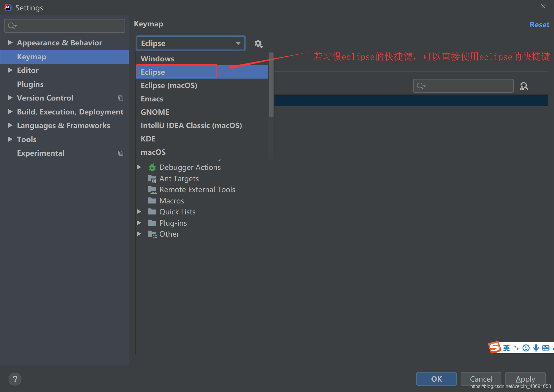554x392 pixels.
Task: Choose Windows keymap from the list
Action: coord(202,59)
